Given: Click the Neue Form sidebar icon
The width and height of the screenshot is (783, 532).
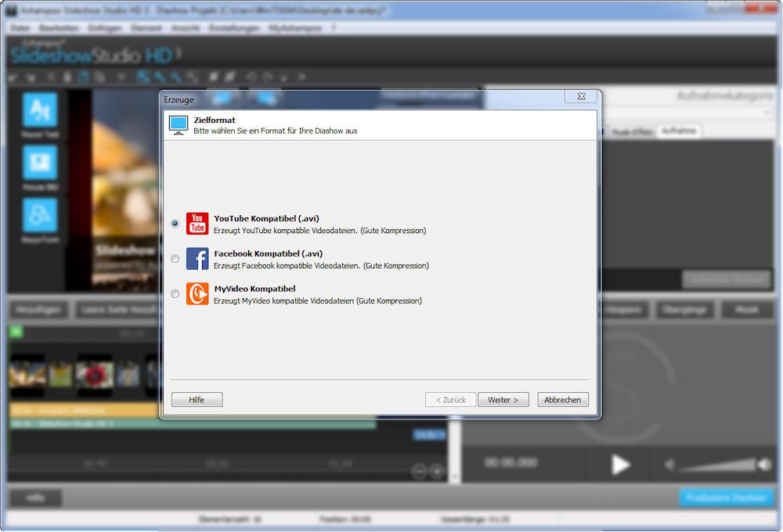Looking at the screenshot, I should [x=39, y=216].
